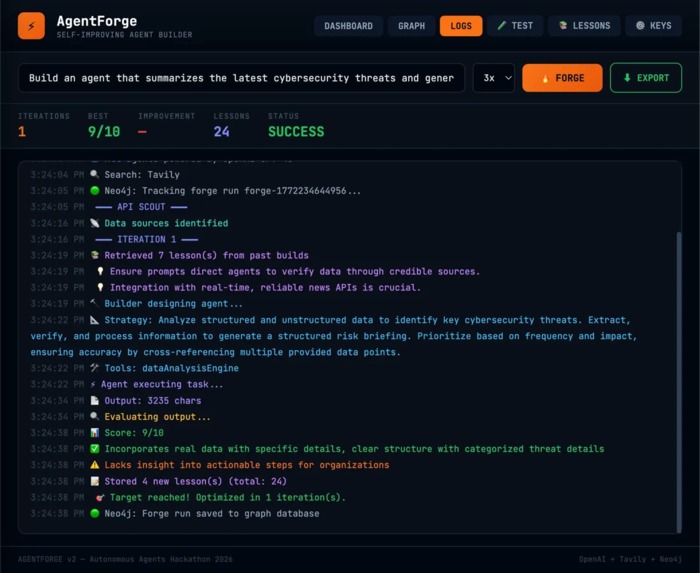This screenshot has height=573, width=700.
Task: Click footer 'AGENTFORGE v2' hackathon text
Action: 125,559
